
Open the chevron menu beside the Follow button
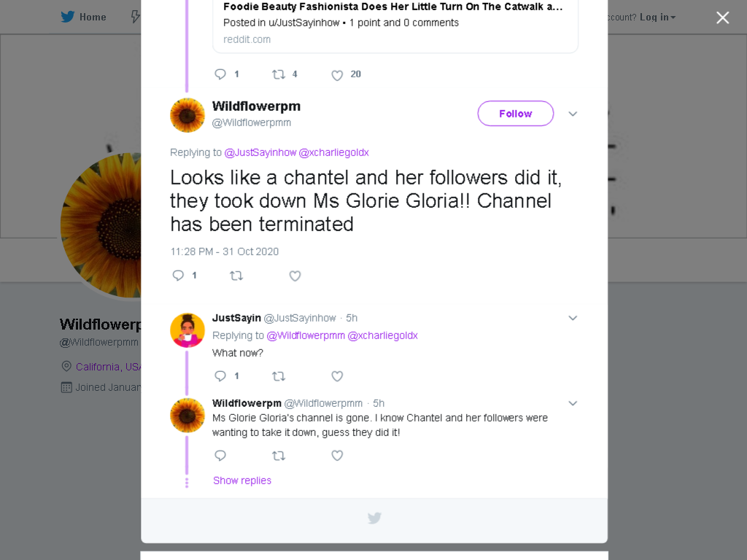tap(573, 114)
